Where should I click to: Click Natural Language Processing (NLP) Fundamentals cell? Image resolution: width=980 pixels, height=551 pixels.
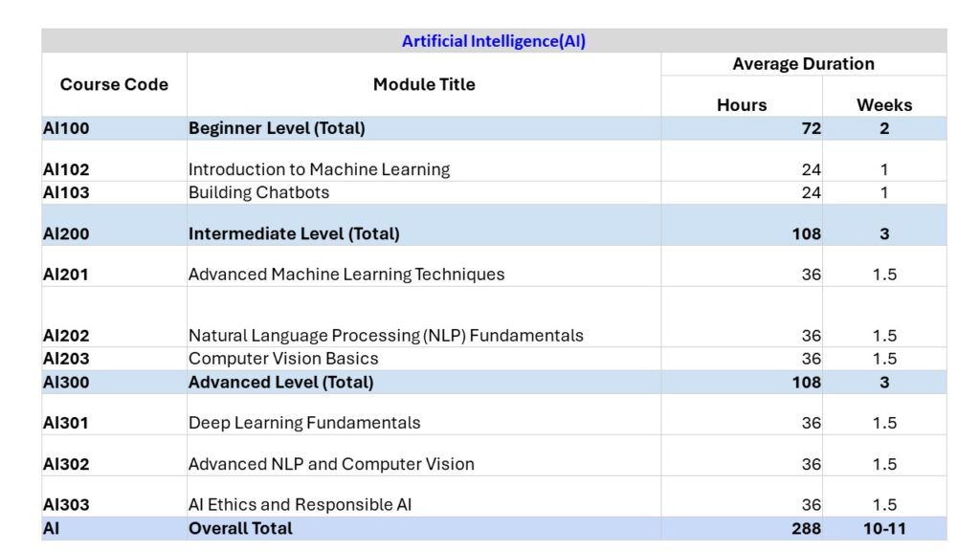(x=386, y=336)
